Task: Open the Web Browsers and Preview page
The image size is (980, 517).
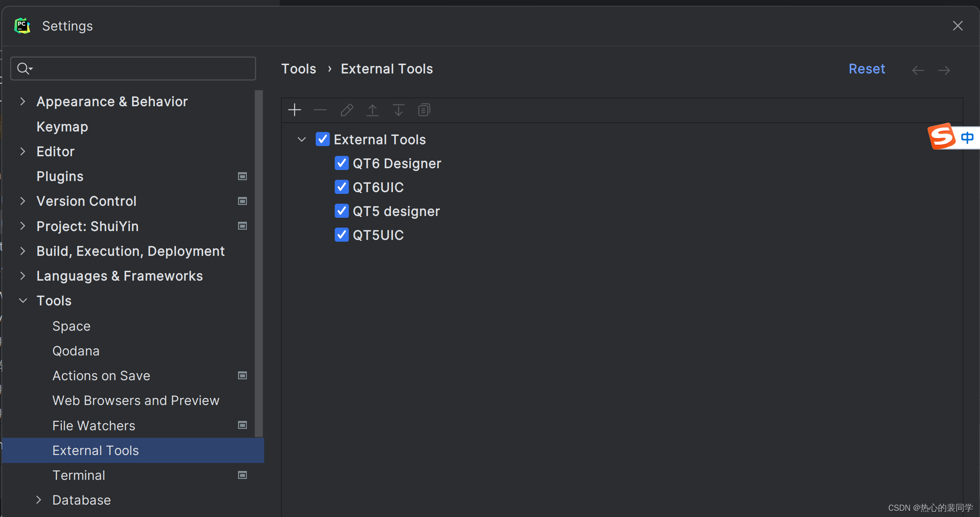Action: click(136, 400)
